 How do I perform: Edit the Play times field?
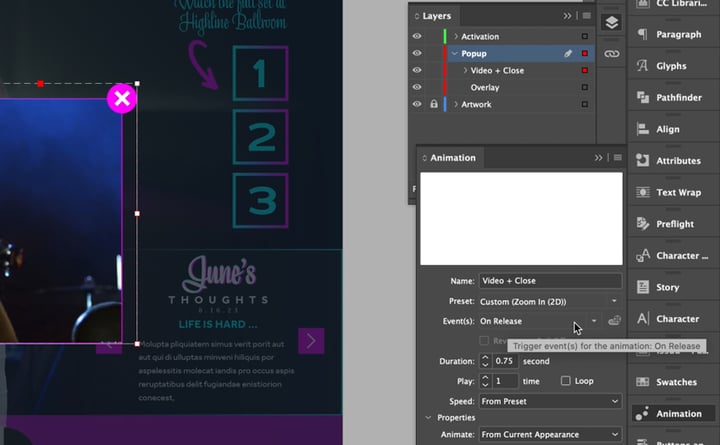(x=504, y=381)
